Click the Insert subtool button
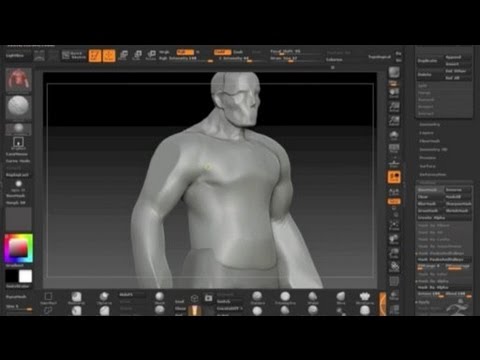480x360 pixels. (458, 64)
